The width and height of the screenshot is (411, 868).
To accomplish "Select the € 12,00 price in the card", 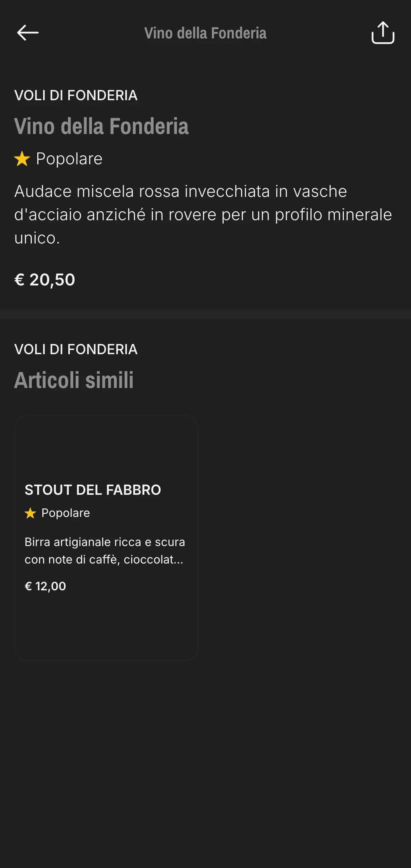I will (45, 586).
